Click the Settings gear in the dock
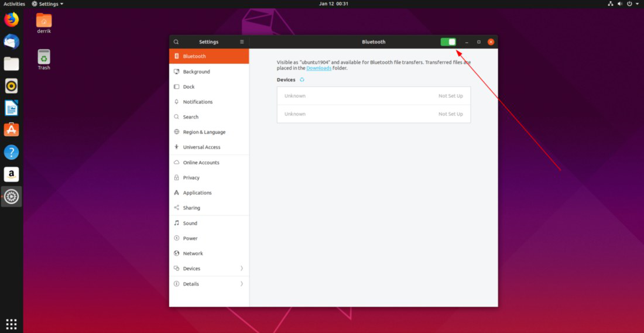The height and width of the screenshot is (333, 644). point(12,197)
